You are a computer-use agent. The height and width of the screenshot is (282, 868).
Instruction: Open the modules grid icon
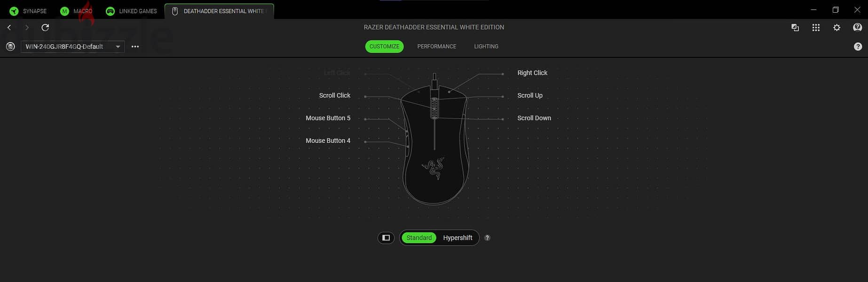click(x=816, y=28)
